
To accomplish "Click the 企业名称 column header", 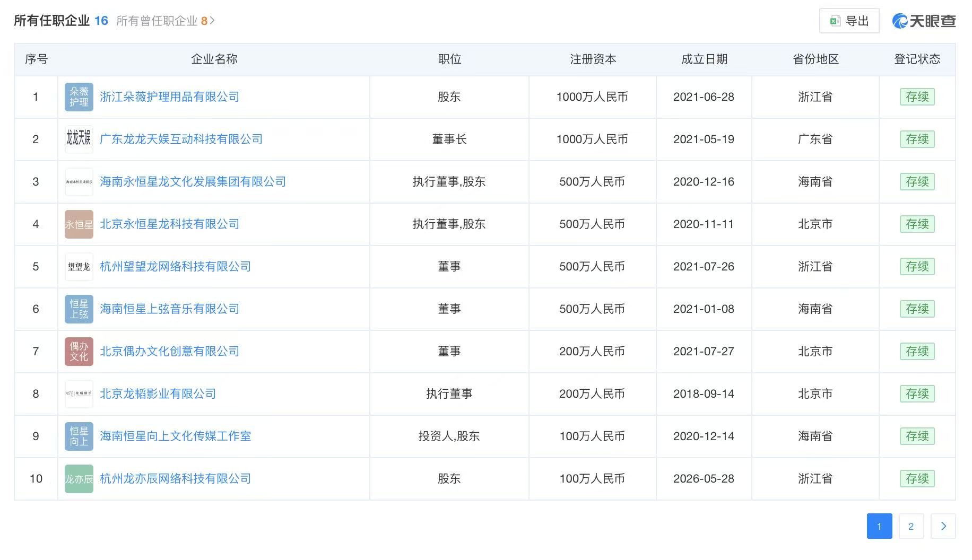I will pos(214,59).
